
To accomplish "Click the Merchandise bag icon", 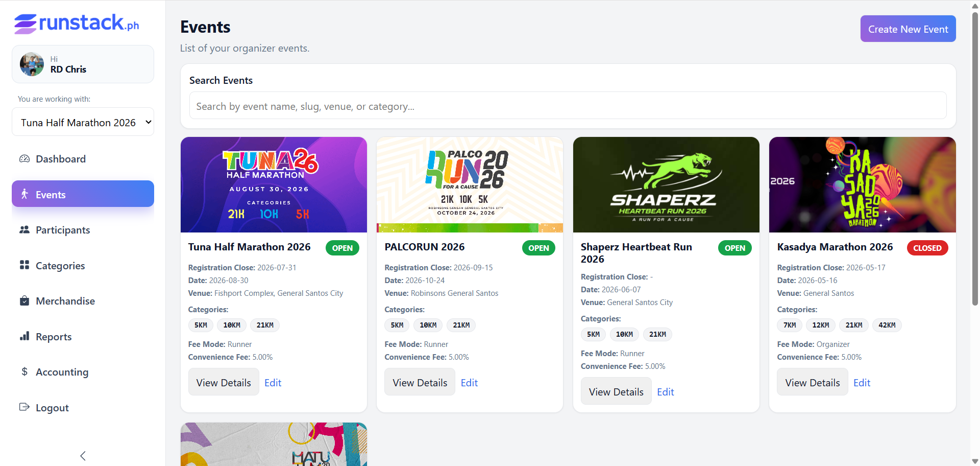I will (x=24, y=301).
